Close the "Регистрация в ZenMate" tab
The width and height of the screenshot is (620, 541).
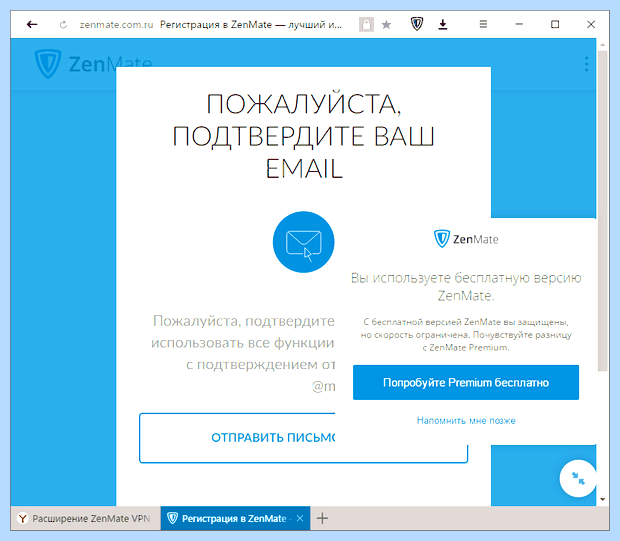[300, 518]
